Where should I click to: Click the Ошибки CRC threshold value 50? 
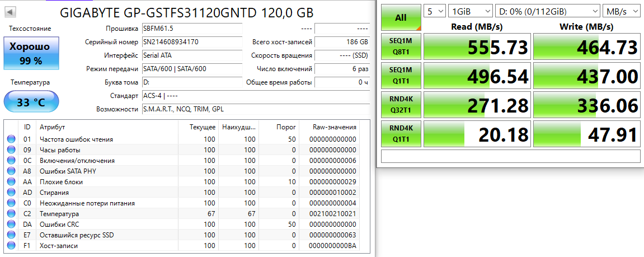click(x=292, y=225)
